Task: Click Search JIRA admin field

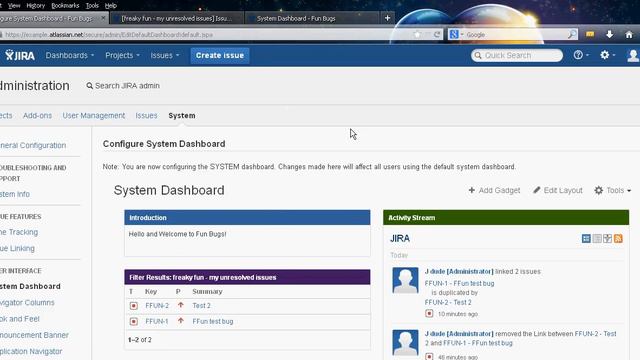Action: click(x=123, y=86)
